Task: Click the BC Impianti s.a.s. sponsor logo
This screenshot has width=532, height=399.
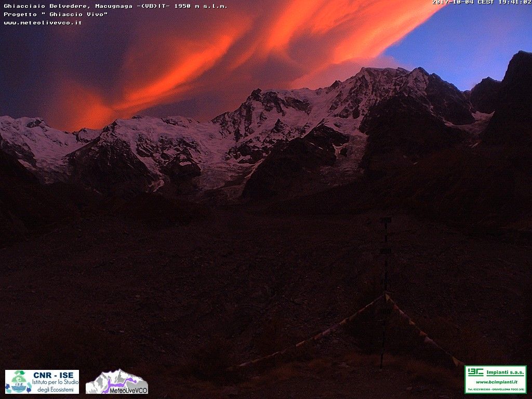Action: (495, 379)
